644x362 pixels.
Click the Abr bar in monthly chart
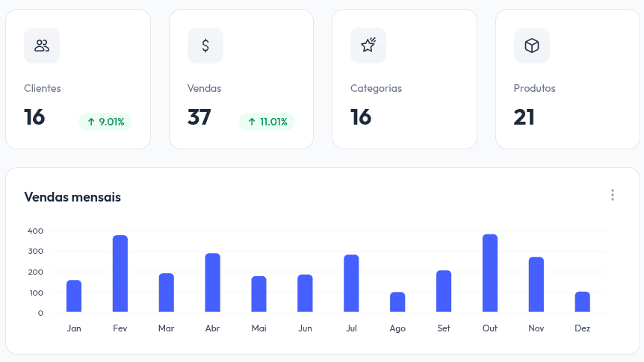(213, 283)
